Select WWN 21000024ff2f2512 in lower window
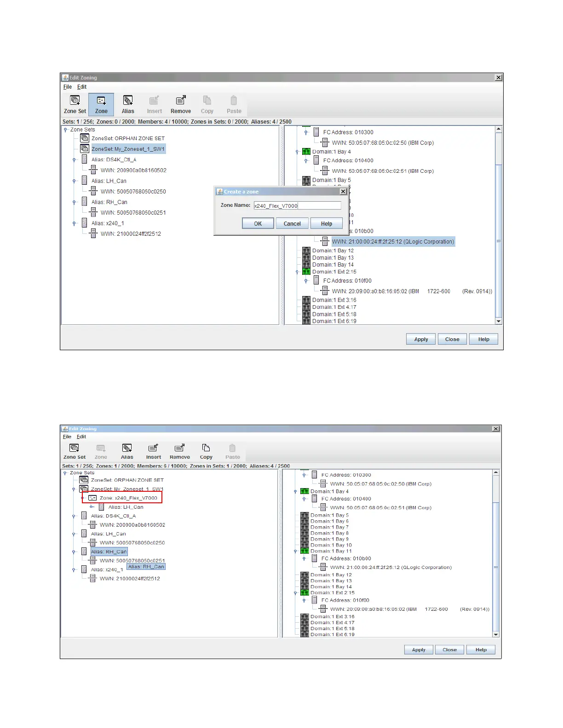 click(x=130, y=578)
